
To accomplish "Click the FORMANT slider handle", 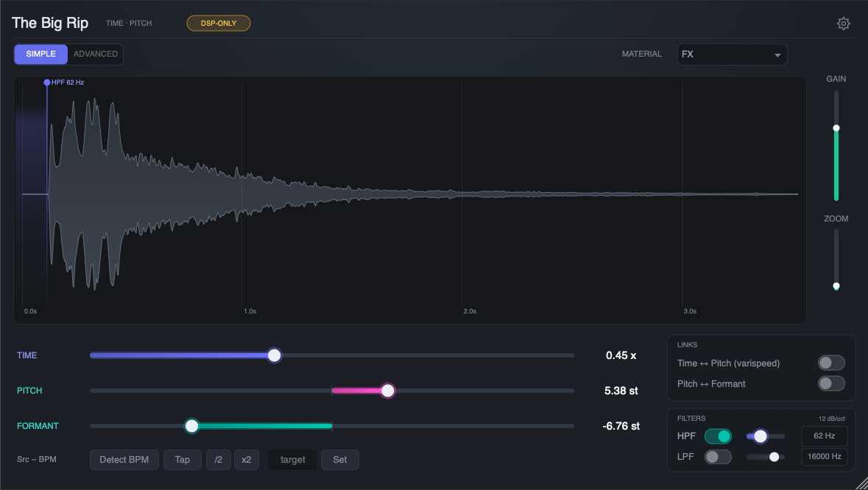I will tap(191, 426).
